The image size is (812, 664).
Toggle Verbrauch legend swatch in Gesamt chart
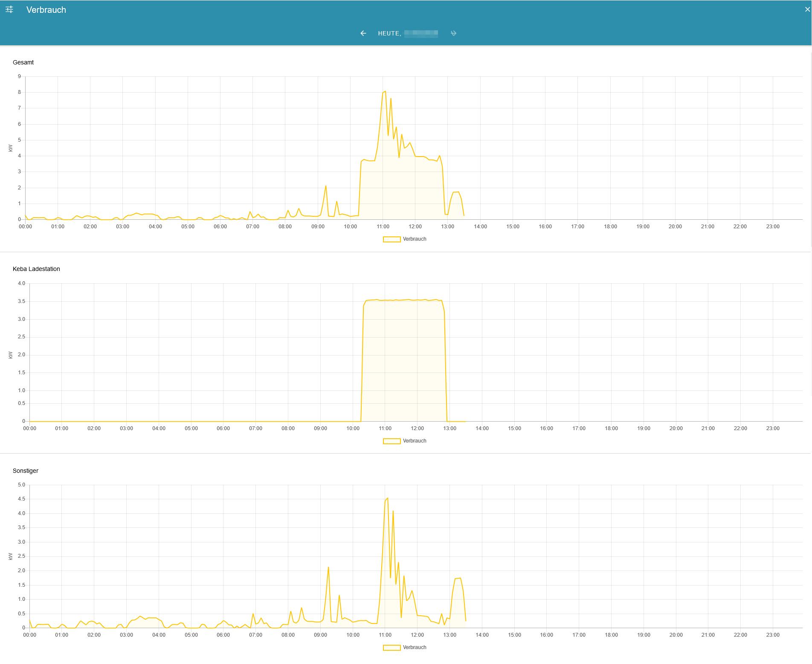click(391, 239)
